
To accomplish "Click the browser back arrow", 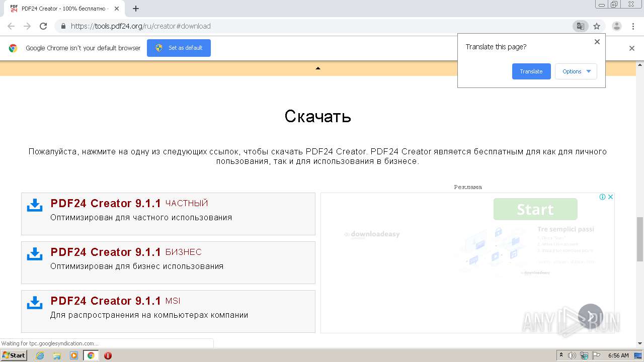I will pyautogui.click(x=11, y=26).
